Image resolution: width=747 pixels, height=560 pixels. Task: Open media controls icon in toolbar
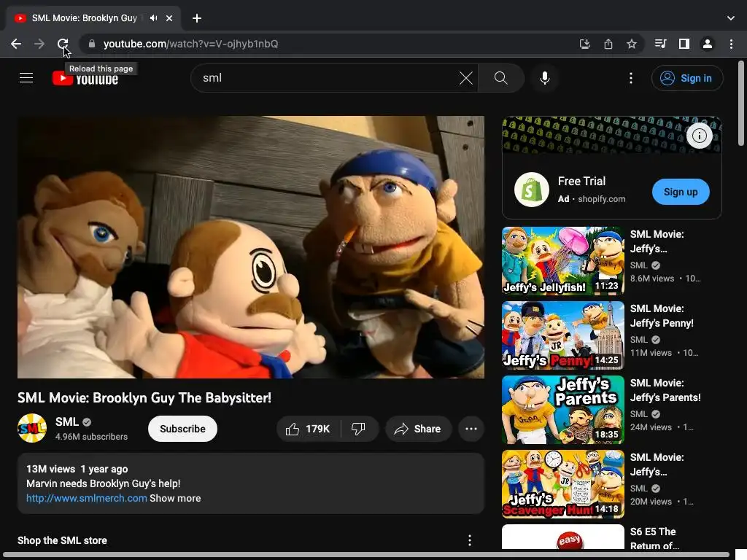(x=660, y=44)
